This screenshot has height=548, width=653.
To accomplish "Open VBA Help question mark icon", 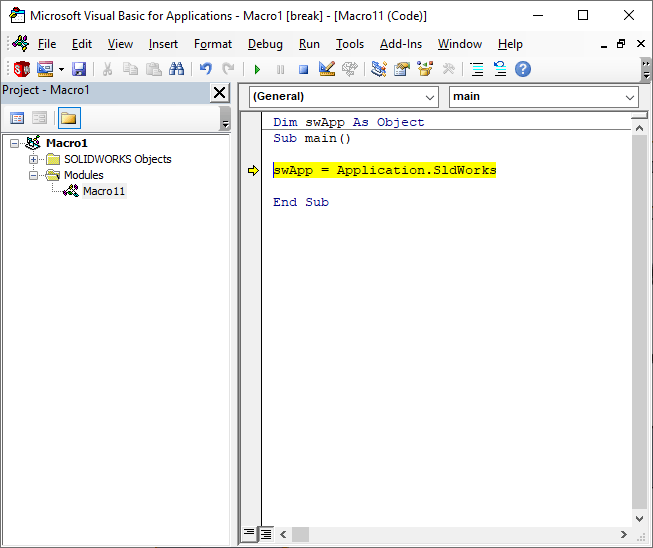I will [523, 69].
